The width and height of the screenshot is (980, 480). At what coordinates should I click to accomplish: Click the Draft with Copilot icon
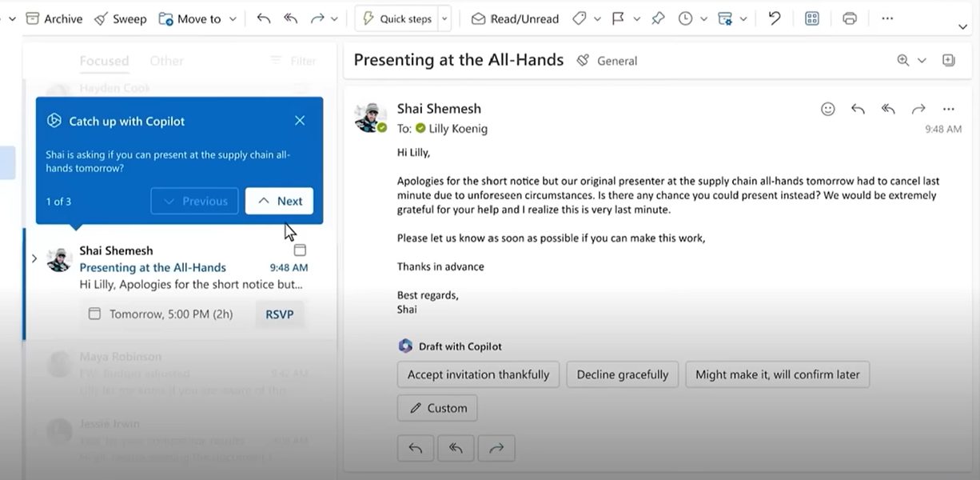click(x=405, y=346)
